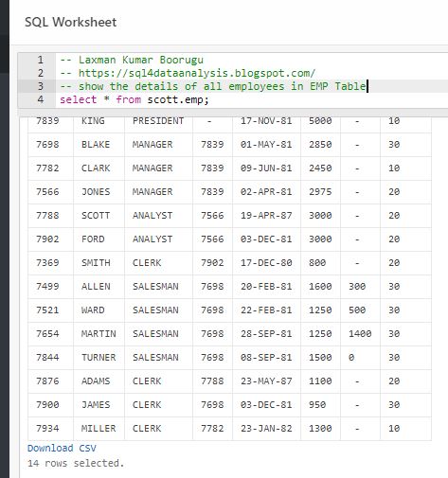Click hire date 23-JAN-82
This screenshot has width=448, height=478.
click(x=266, y=429)
